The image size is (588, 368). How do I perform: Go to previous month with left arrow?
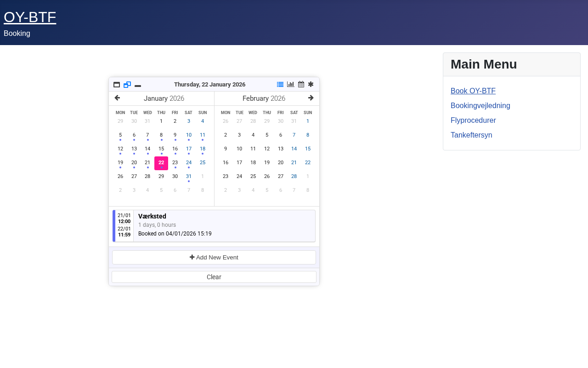tap(117, 98)
